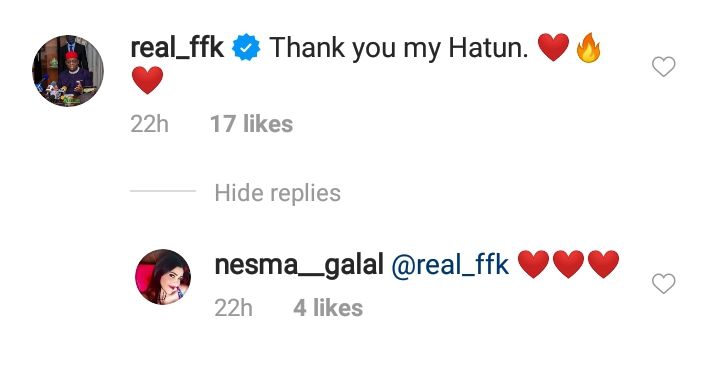Click the gray line beside Hide replies
The height and width of the screenshot is (365, 718).
click(163, 191)
